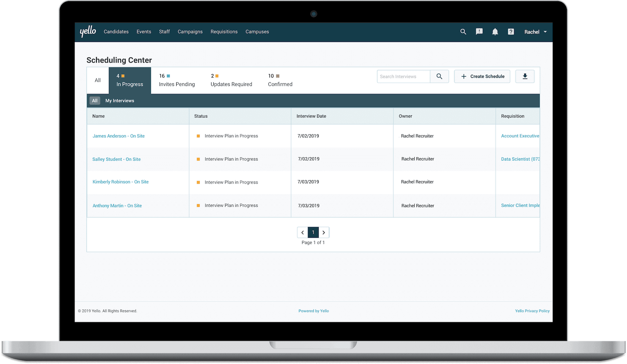This screenshot has height=364, width=627.
Task: Open Campaigns menu
Action: [190, 32]
